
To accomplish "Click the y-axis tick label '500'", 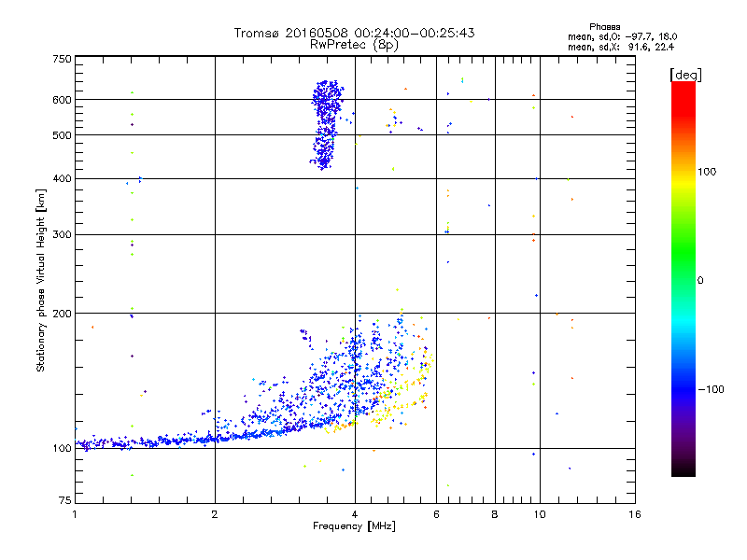I will pyautogui.click(x=62, y=135).
